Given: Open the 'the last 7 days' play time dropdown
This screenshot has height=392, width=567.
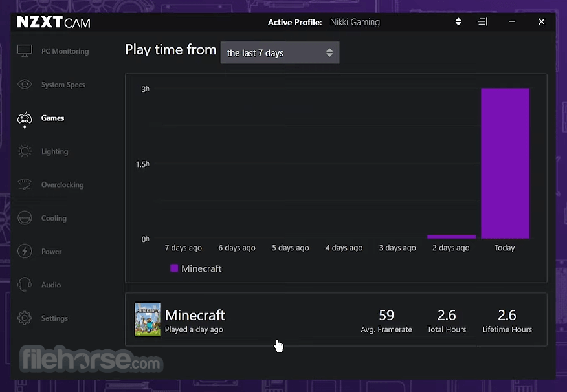Looking at the screenshot, I should [x=280, y=53].
